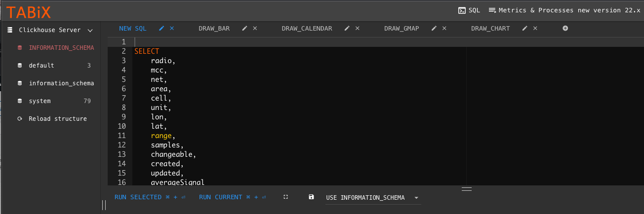Viewport: 644px width, 214px height.
Task: Collapse the Clickhouse Server tree
Action: (90, 30)
